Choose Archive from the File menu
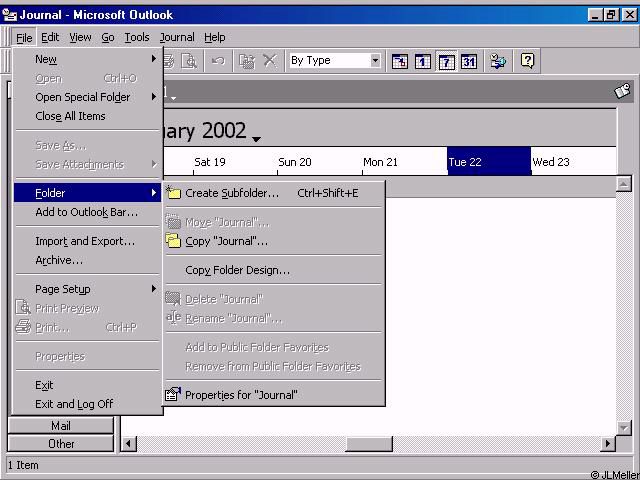 pyautogui.click(x=87, y=260)
